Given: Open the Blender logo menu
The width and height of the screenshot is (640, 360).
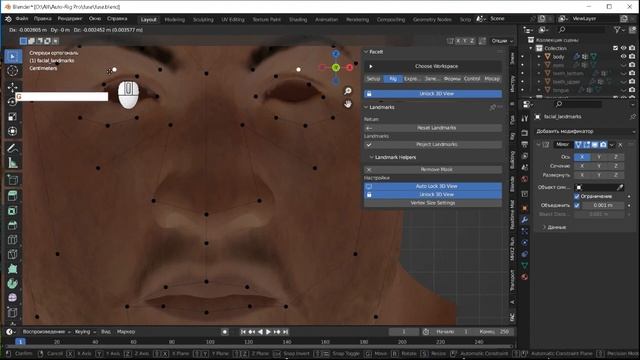Looking at the screenshot, I should (x=8, y=19).
